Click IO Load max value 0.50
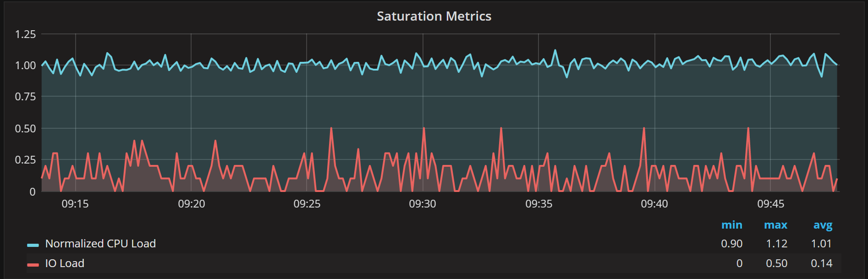The height and width of the screenshot is (279, 868). (x=776, y=263)
